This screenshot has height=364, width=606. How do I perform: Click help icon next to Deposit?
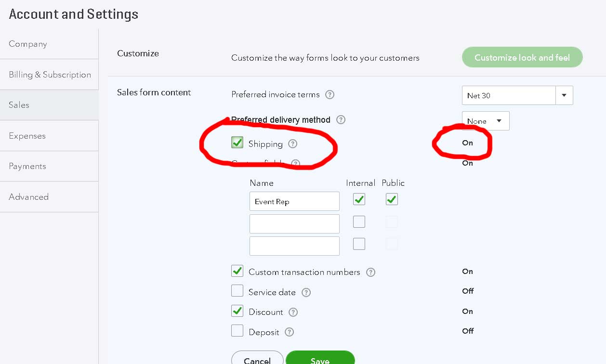pyautogui.click(x=289, y=332)
